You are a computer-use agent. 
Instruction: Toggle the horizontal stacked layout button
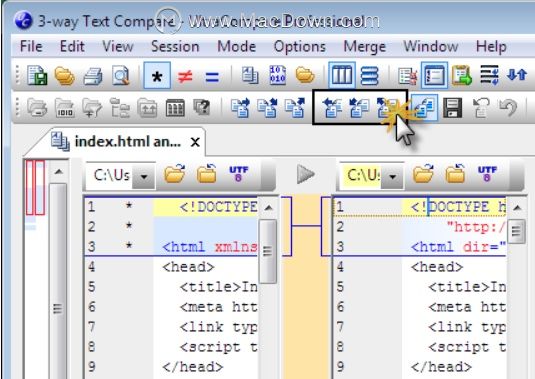tap(370, 75)
